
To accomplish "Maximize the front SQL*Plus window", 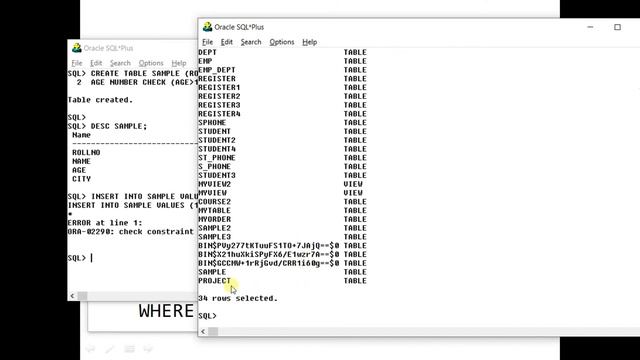I will tap(617, 27).
